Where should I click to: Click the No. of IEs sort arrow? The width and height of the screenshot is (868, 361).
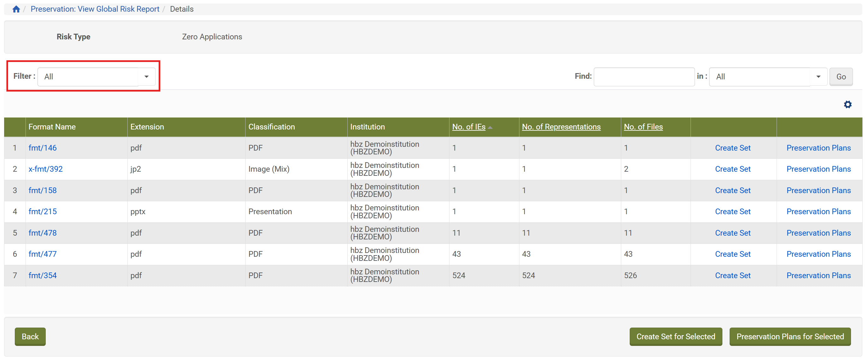point(490,127)
